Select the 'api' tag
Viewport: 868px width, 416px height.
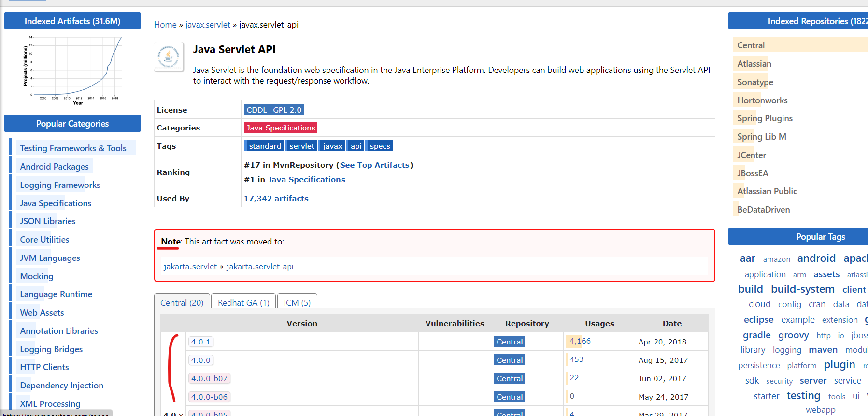[x=356, y=146]
